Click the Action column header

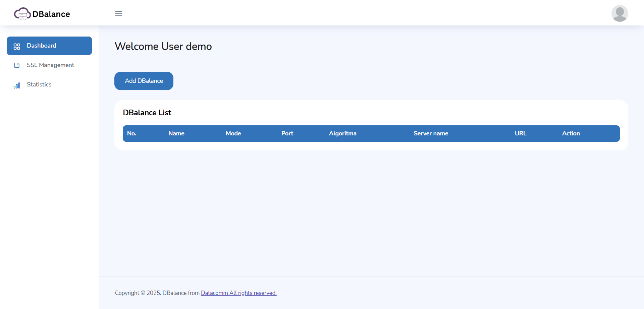tap(571, 133)
